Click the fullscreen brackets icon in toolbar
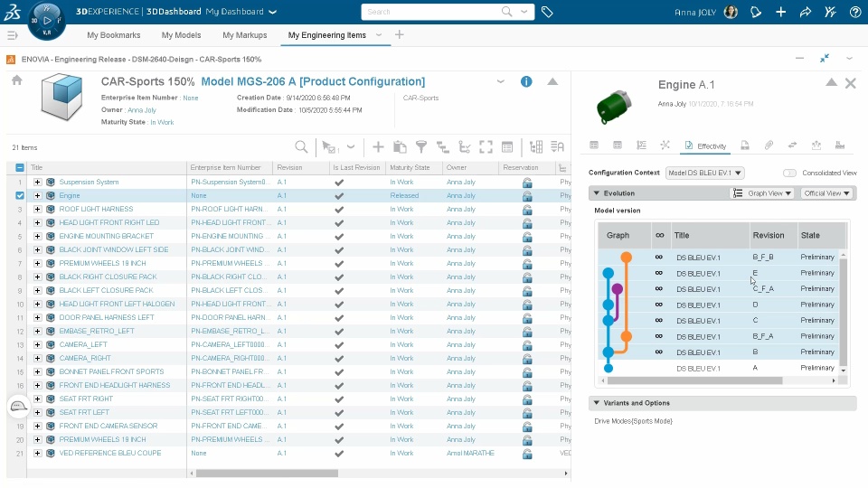868x488 pixels. 486,146
